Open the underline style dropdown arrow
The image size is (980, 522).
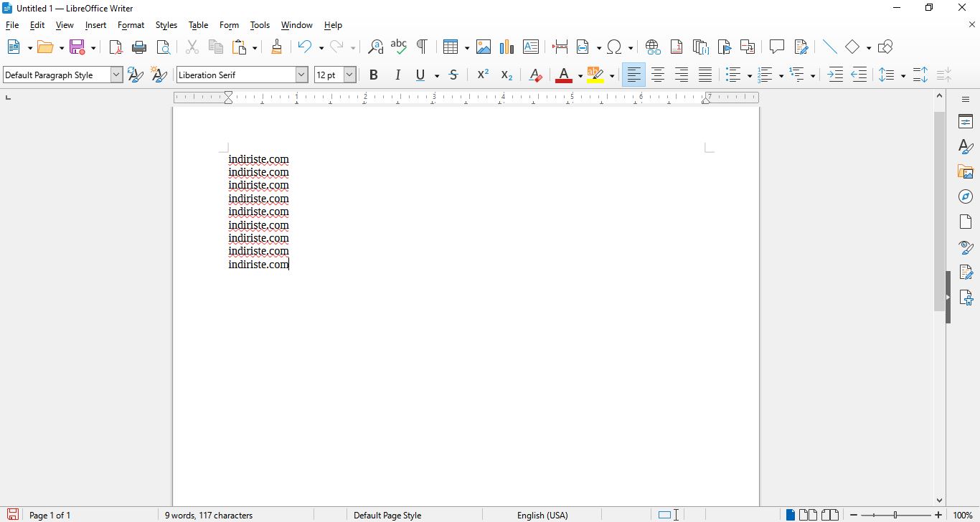pos(436,75)
